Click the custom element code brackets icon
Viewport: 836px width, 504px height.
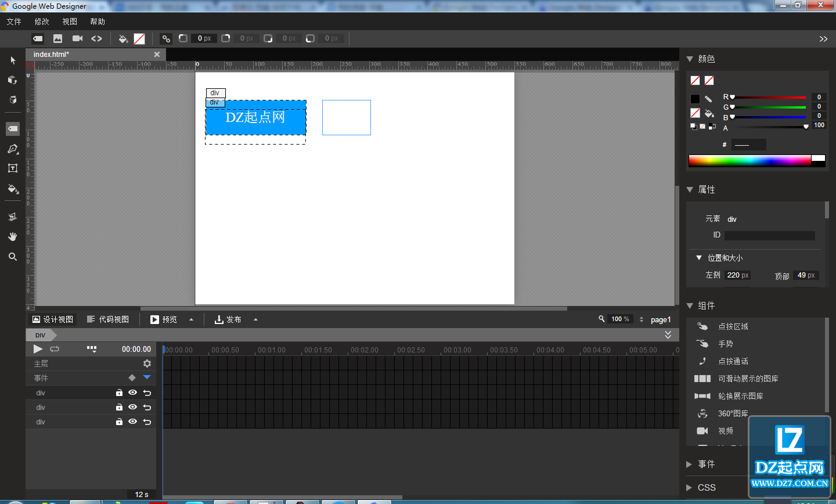point(97,38)
